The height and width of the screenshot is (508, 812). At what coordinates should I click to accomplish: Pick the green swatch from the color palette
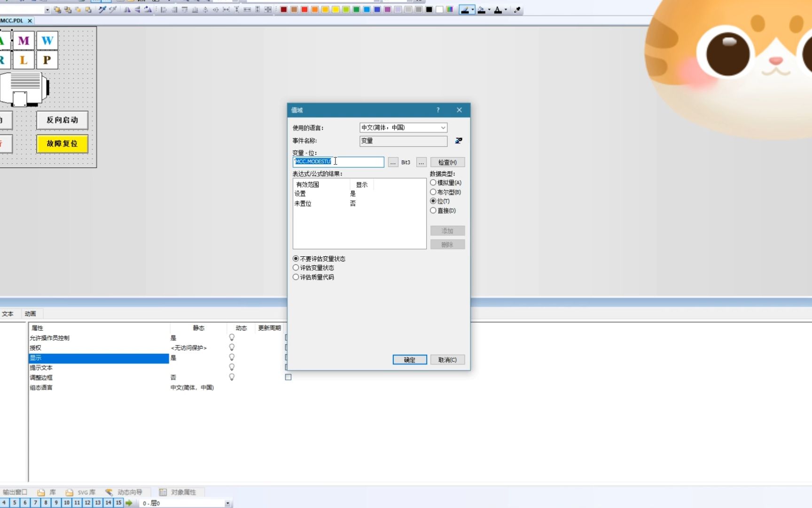pyautogui.click(x=356, y=9)
